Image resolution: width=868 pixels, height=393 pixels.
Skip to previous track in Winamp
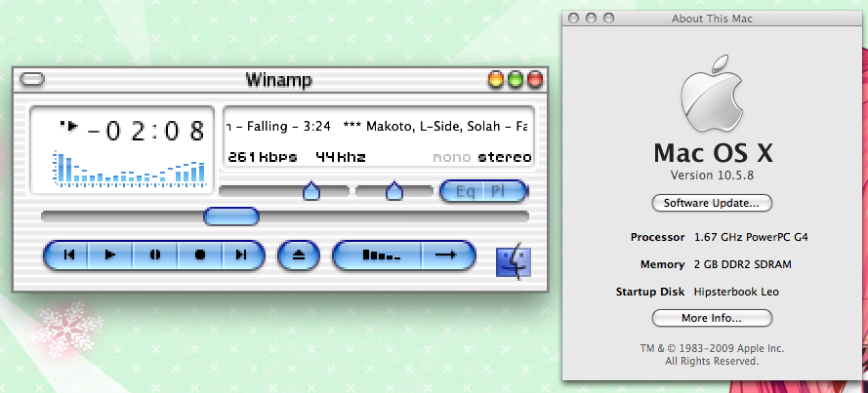click(66, 255)
